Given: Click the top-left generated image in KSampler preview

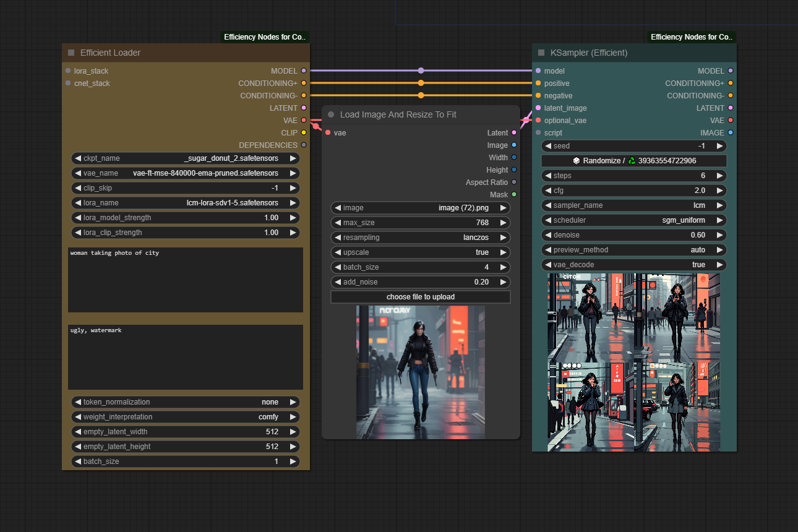Looking at the screenshot, I should point(591,318).
